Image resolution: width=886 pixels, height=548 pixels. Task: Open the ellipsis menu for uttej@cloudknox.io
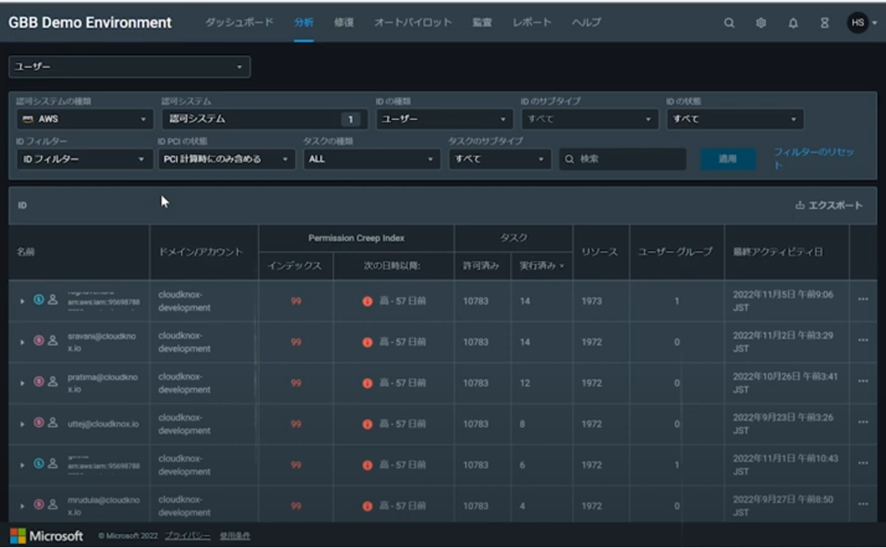tap(863, 423)
